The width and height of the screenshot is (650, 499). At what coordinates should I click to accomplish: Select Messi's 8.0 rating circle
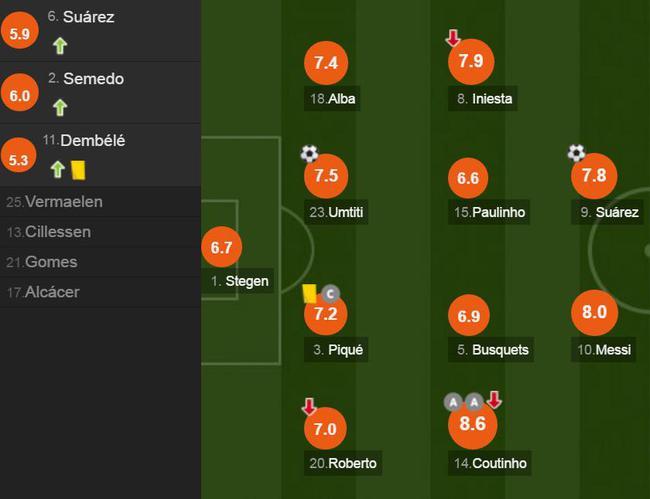(x=594, y=312)
